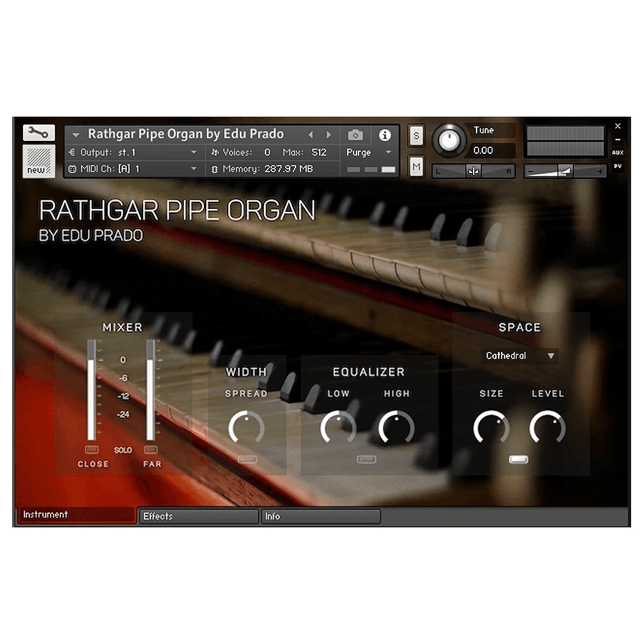This screenshot has height=644, width=644.
Task: Go to the next instrument preset arrow
Action: (328, 135)
